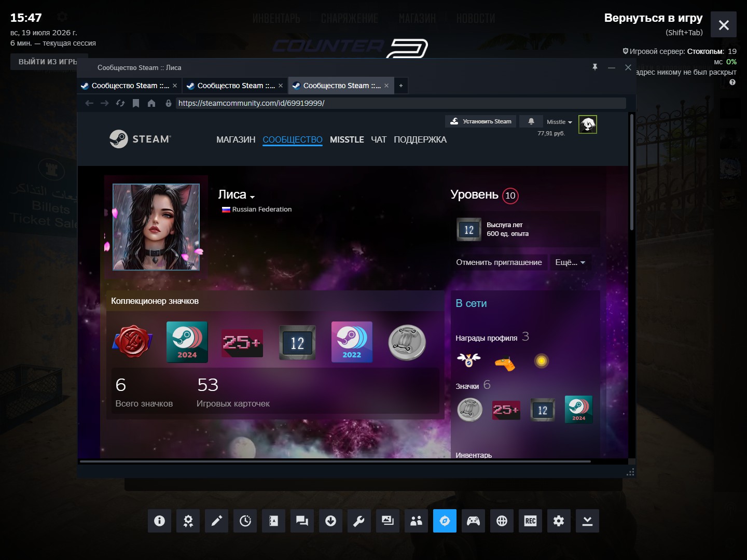Open Misstle account avatar in header
This screenshot has width=747, height=560.
pyautogui.click(x=588, y=124)
